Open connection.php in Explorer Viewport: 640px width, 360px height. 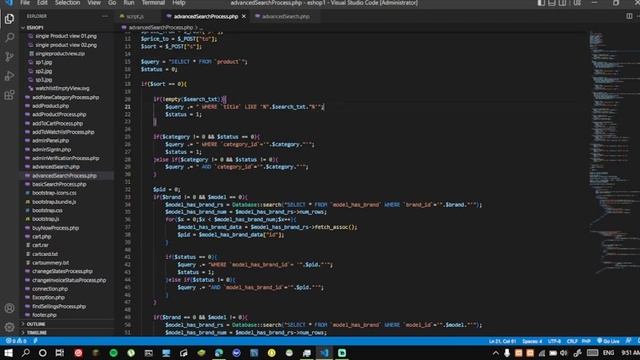67,289
